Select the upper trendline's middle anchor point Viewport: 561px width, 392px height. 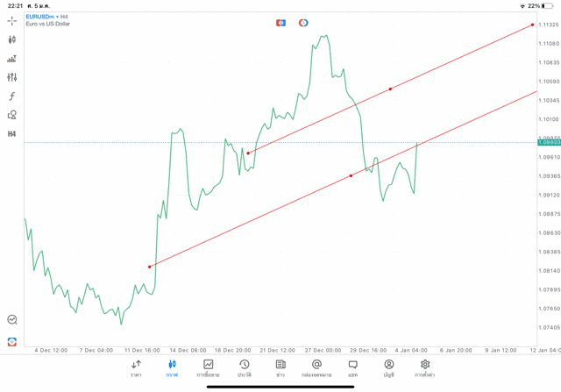click(x=390, y=89)
